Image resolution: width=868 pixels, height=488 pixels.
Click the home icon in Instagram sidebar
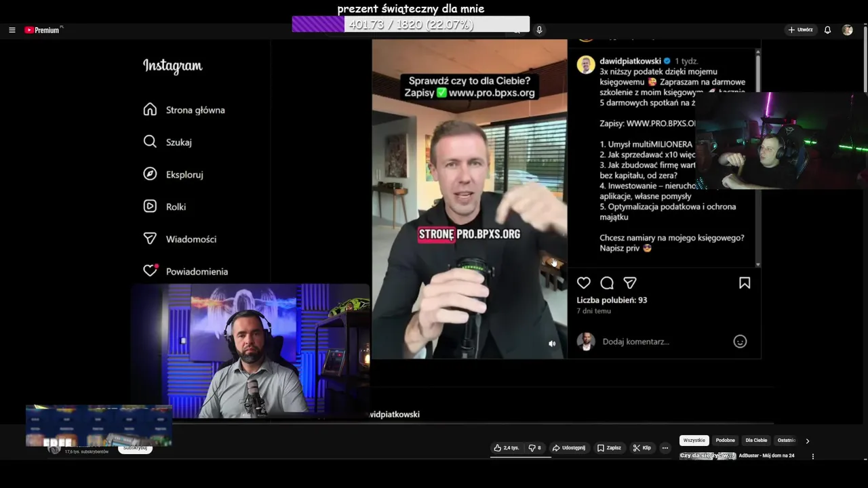[x=150, y=109]
